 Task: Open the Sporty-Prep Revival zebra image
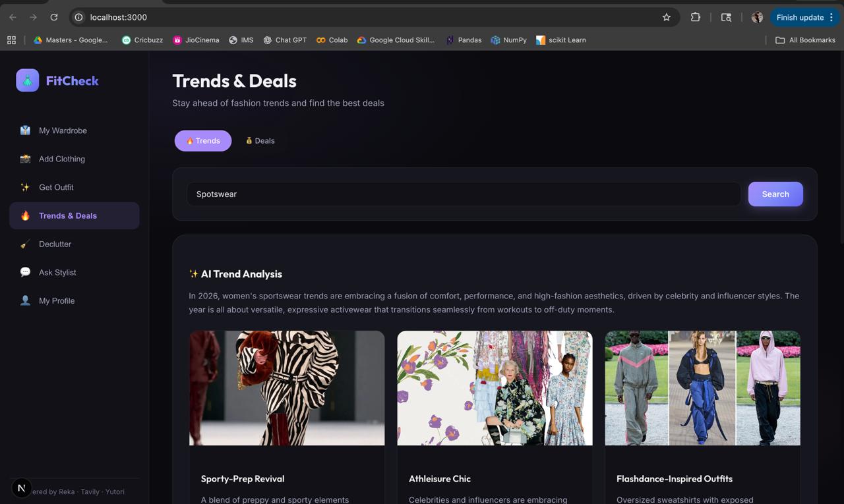pyautogui.click(x=287, y=388)
